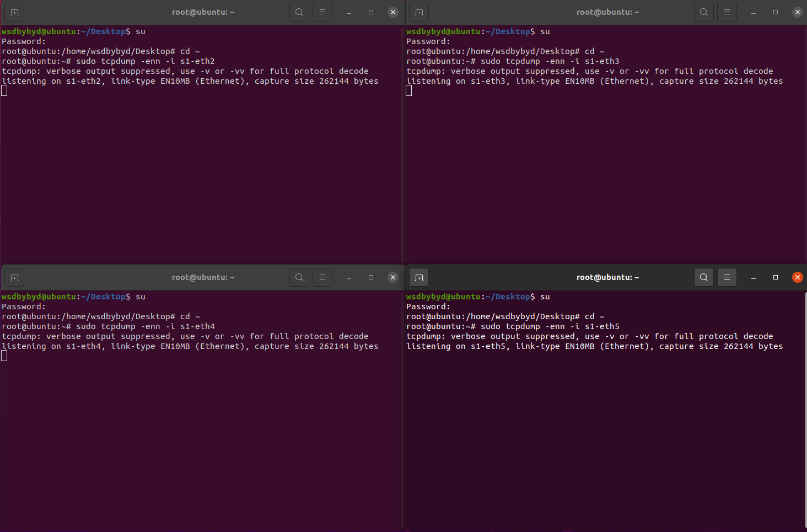Click the search icon in the s1-eth2 terminal
This screenshot has width=807, height=532.
coord(299,12)
